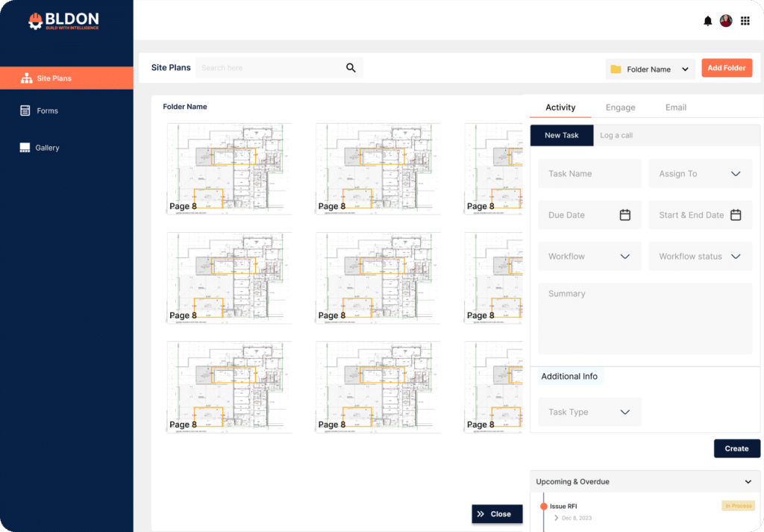Open the Due Date calendar icon
Image resolution: width=764 pixels, height=532 pixels.
(625, 215)
